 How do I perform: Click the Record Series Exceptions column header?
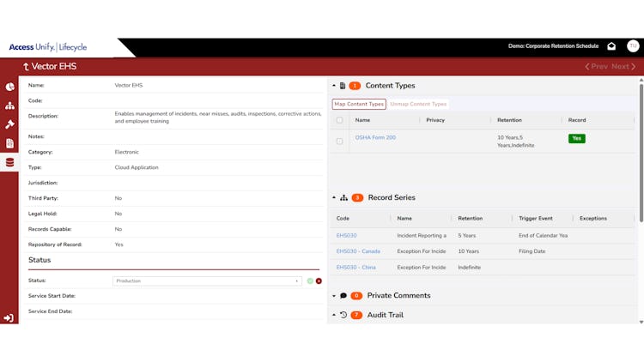pos(593,219)
